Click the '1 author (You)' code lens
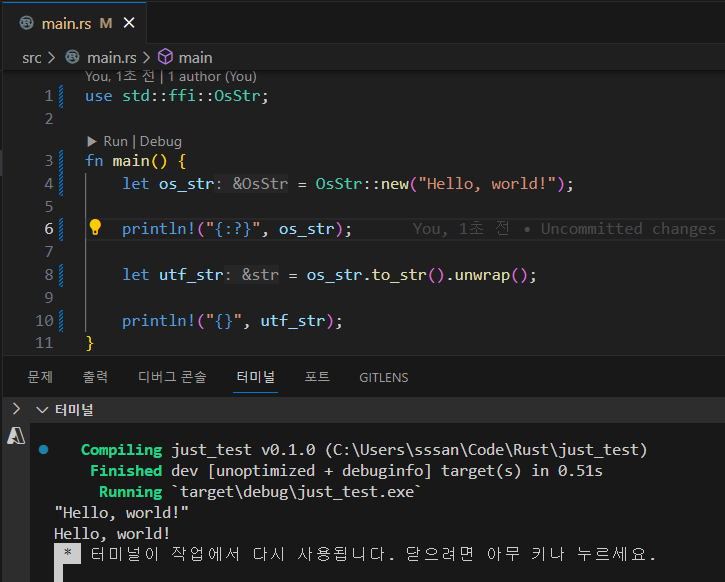725x582 pixels. tap(212, 76)
